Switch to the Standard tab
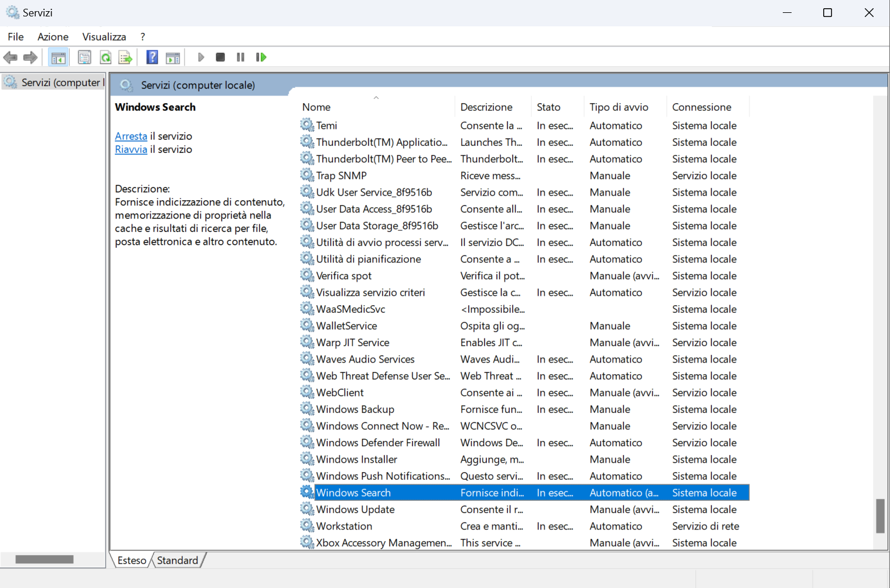This screenshot has height=588, width=890. [178, 560]
